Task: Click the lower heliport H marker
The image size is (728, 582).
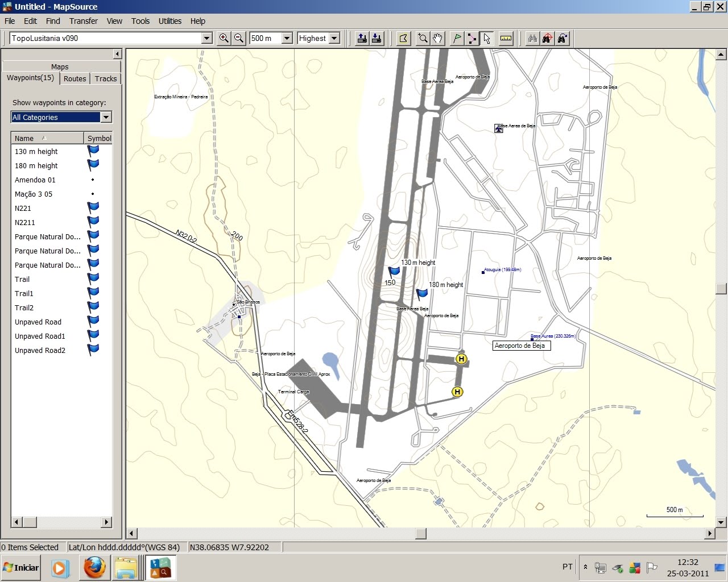Action: click(x=457, y=392)
